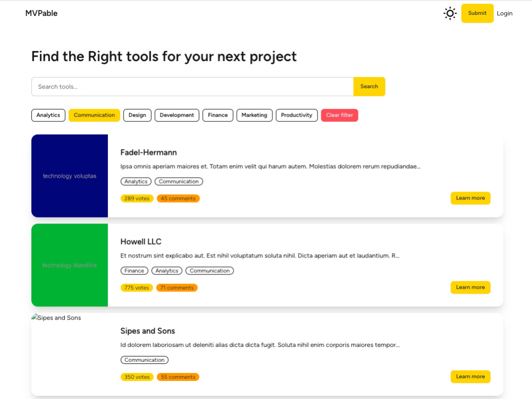Image resolution: width=532 pixels, height=399 pixels.
Task: Filter by Design category
Action: 137,115
